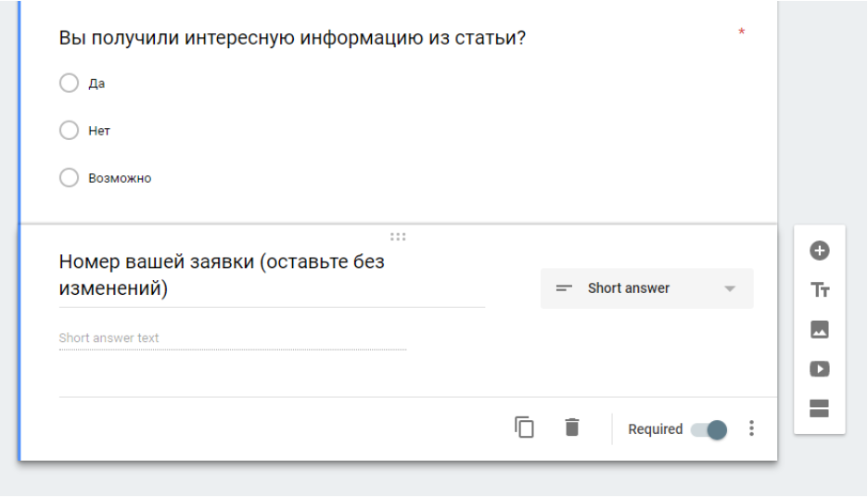Screen dimensions: 868x498
Task: Choose the "Нет" radio option
Action: 69,131
